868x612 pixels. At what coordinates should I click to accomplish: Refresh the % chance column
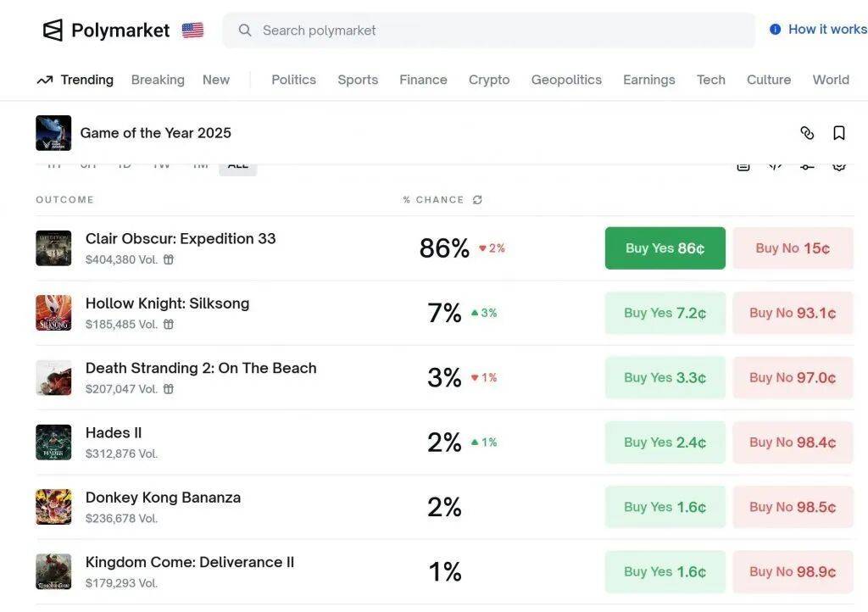(x=477, y=200)
